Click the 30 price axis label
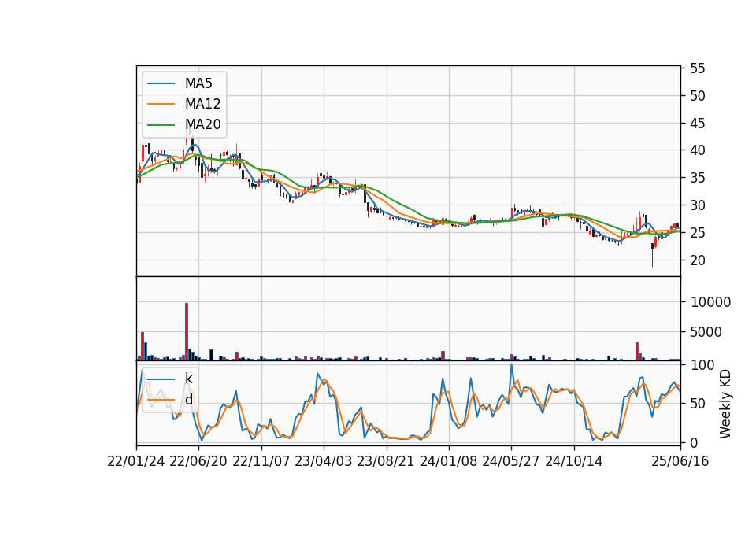756x543 pixels. point(698,205)
